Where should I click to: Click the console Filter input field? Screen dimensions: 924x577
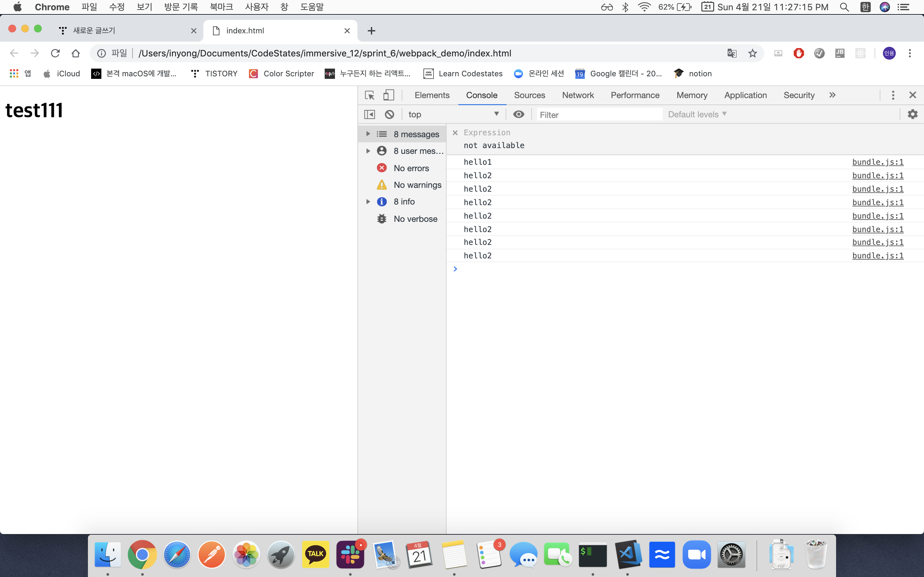coord(599,114)
